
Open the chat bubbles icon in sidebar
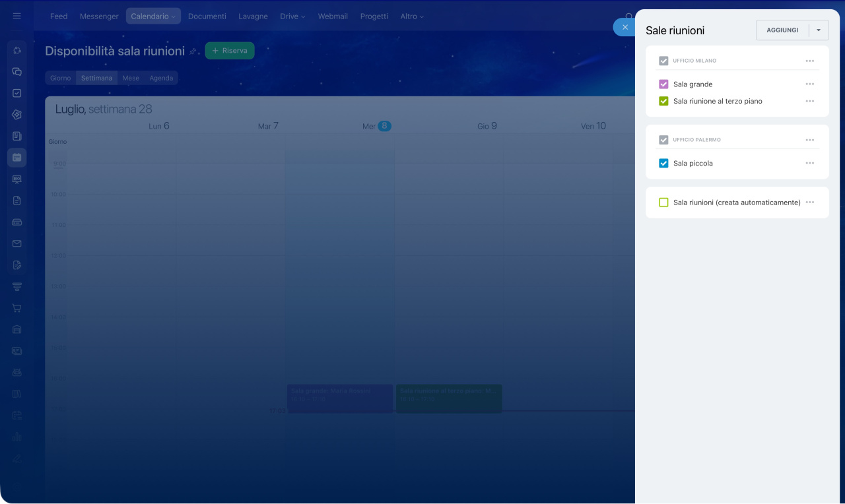click(x=17, y=72)
